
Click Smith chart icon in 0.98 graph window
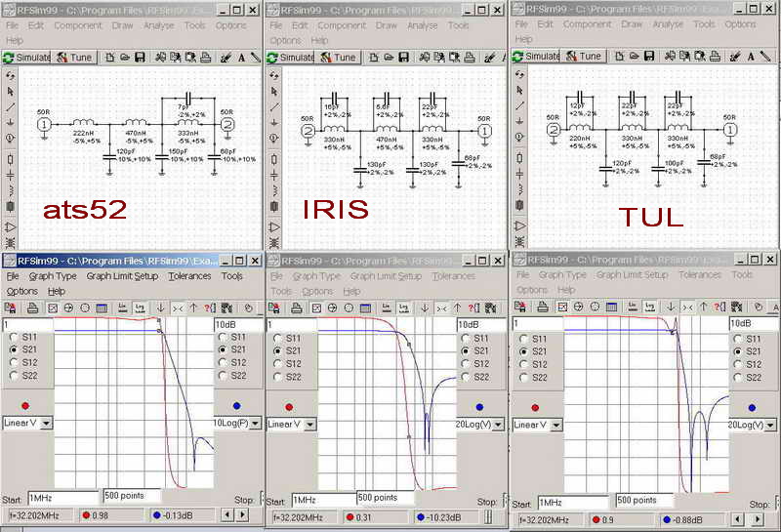point(68,308)
